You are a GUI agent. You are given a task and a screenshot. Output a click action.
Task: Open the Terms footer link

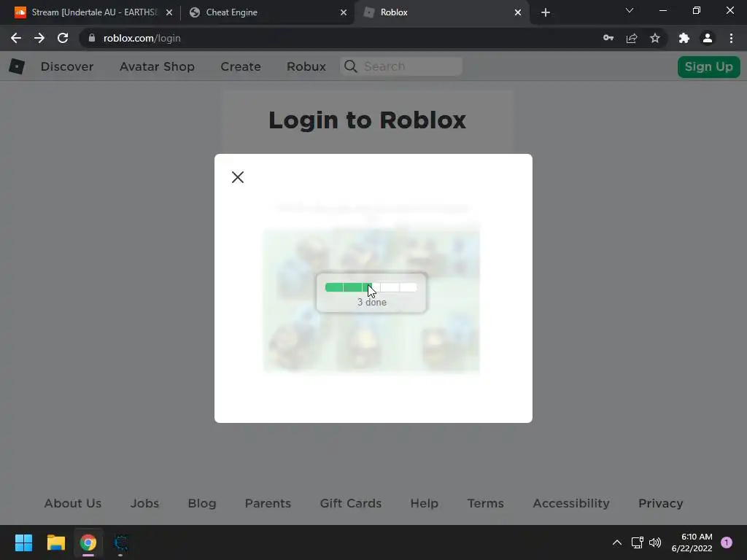tap(485, 503)
